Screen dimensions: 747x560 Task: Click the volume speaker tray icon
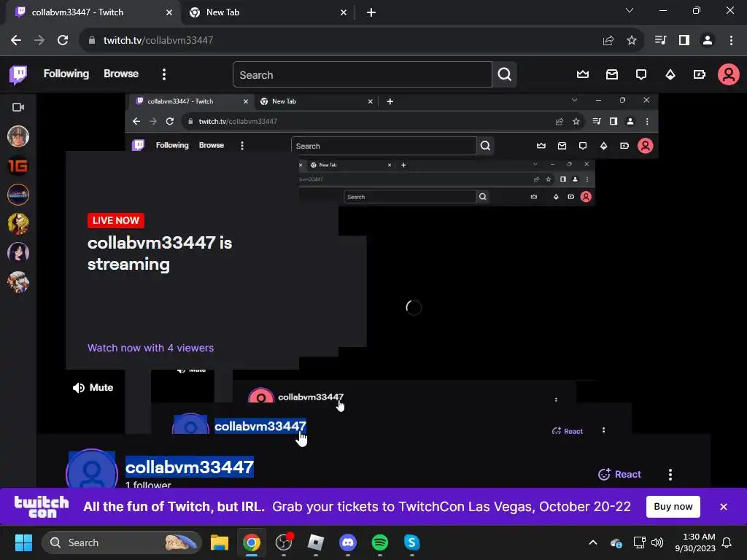tap(657, 542)
